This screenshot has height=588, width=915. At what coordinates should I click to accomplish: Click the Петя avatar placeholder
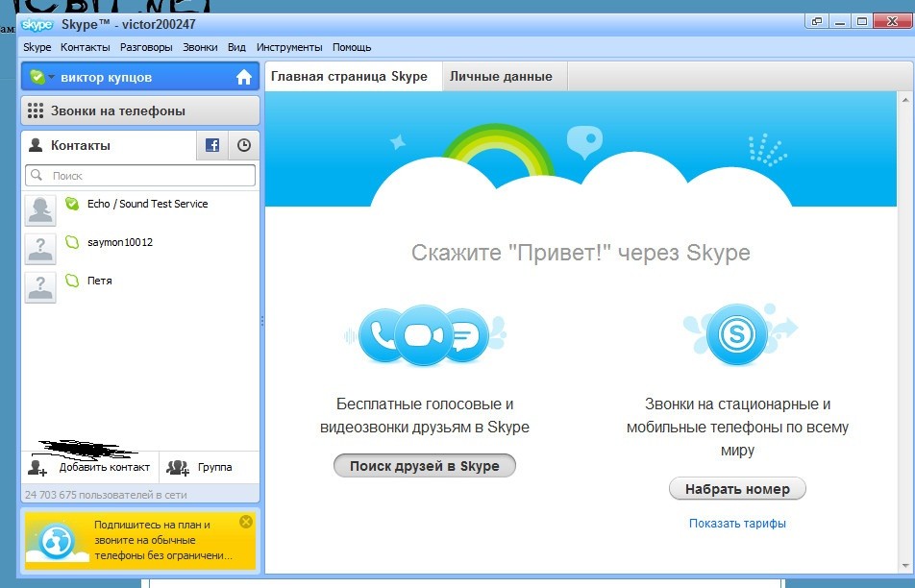[x=40, y=287]
